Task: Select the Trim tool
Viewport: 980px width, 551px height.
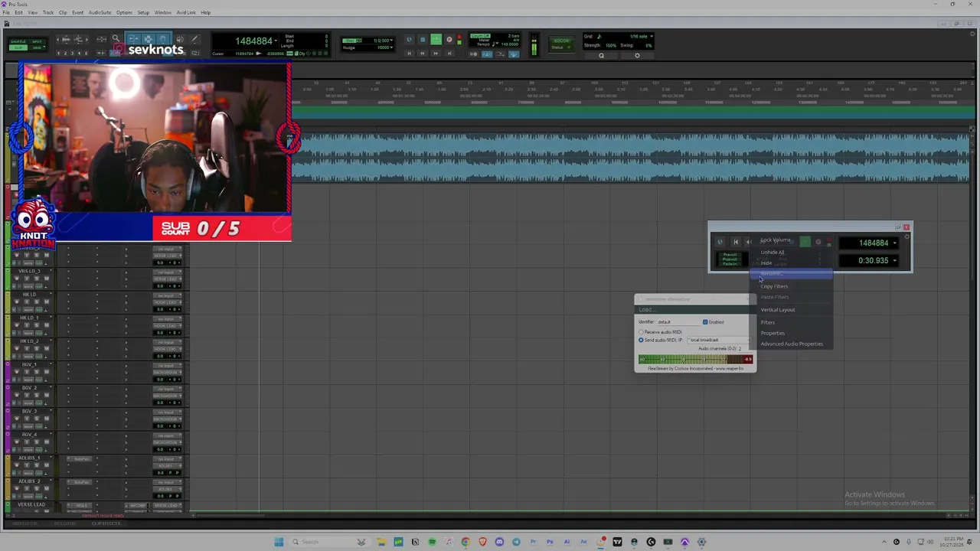Action: 133,39
